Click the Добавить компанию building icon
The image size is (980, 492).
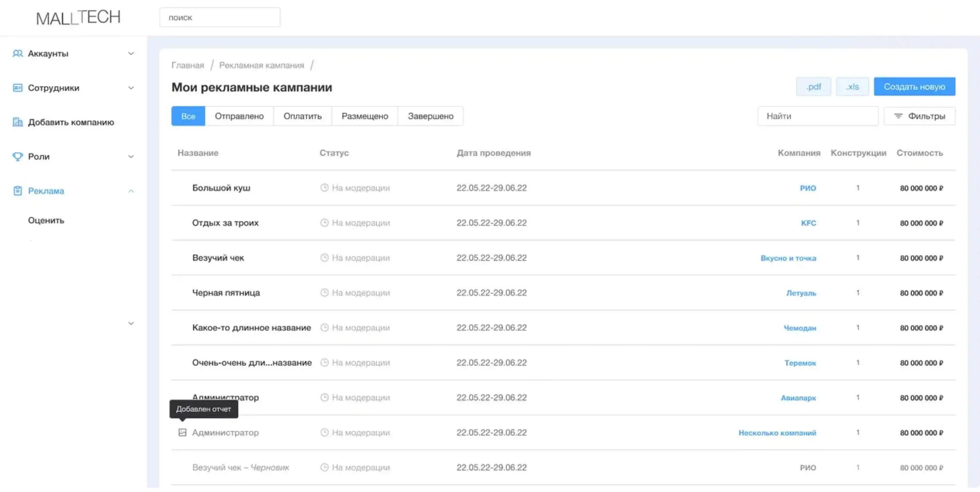click(x=18, y=122)
